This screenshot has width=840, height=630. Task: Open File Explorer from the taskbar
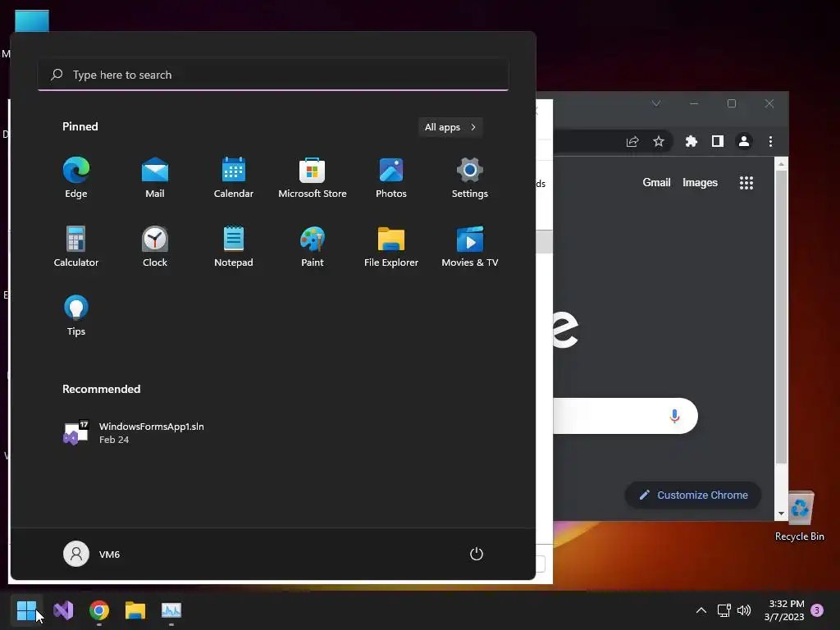tap(135, 610)
